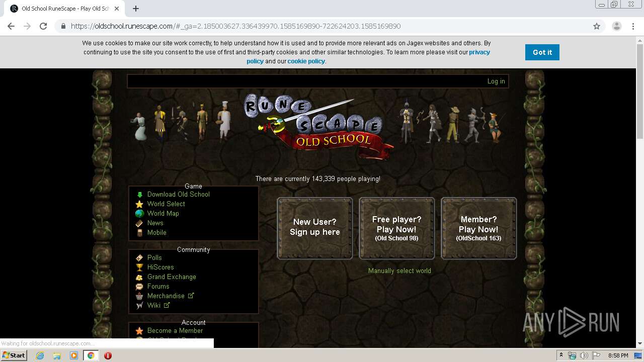The width and height of the screenshot is (644, 362).
Task: Click the volume speaker tray icon
Action: [x=584, y=355]
